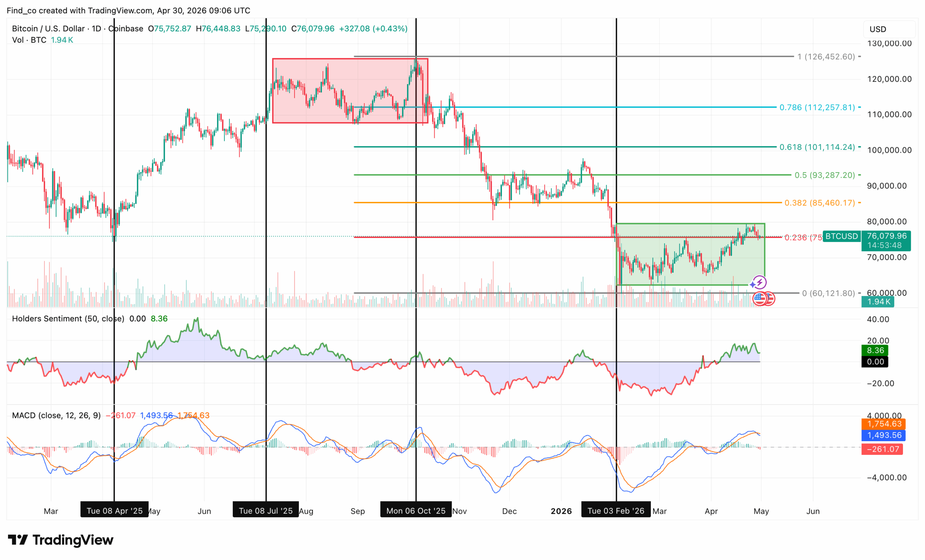The width and height of the screenshot is (925, 560).
Task: Click the Find_co created with TradingView.com caption
Action: coord(128,10)
